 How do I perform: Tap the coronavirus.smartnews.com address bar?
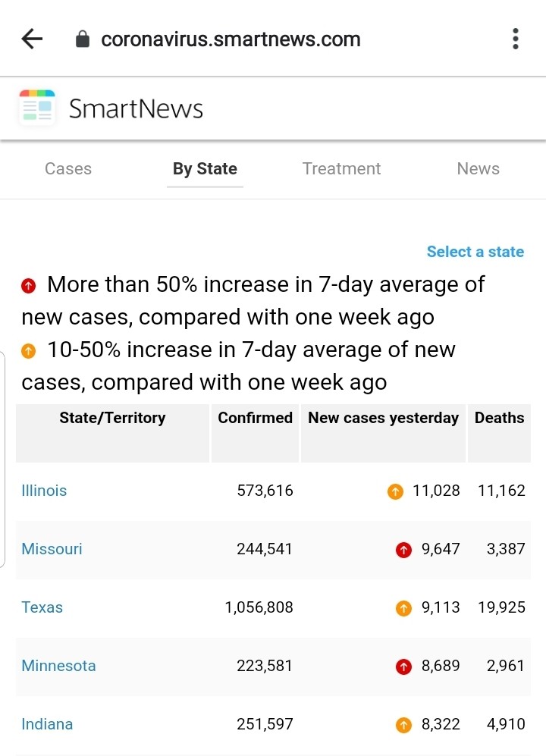click(x=231, y=39)
